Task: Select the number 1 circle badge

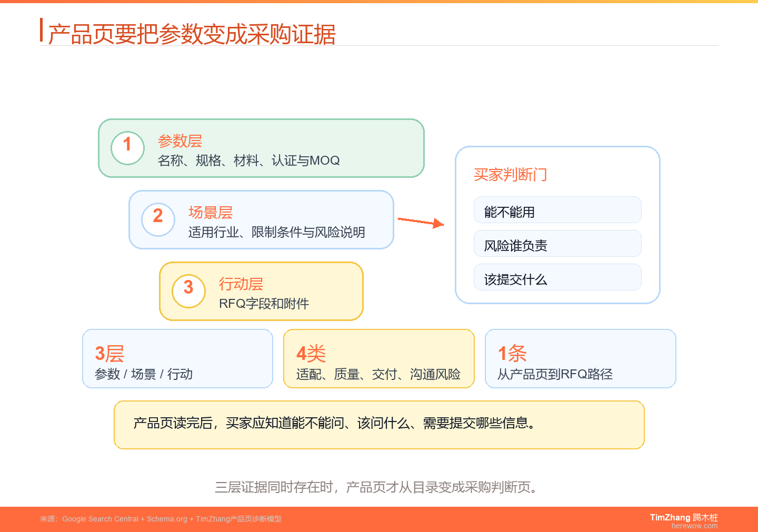Action: [x=127, y=148]
